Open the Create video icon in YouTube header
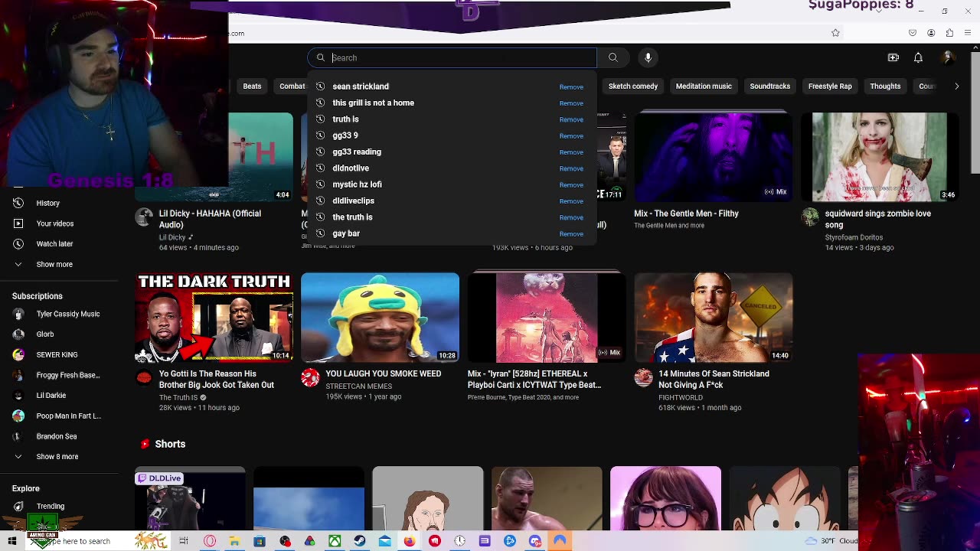 click(893, 57)
